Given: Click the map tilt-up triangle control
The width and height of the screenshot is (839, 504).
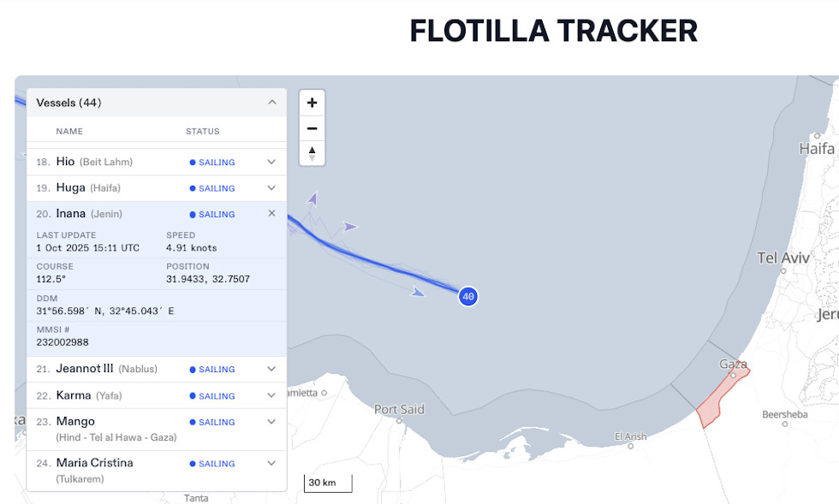Looking at the screenshot, I should 312,150.
